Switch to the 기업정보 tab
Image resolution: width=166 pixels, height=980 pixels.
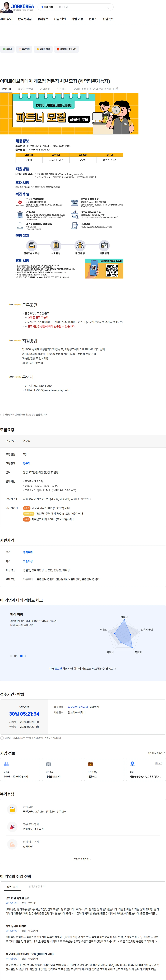tap(45, 89)
